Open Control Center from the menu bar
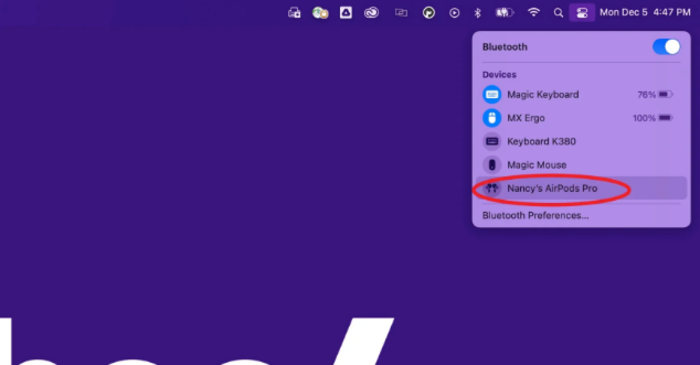The image size is (700, 365). tap(582, 13)
